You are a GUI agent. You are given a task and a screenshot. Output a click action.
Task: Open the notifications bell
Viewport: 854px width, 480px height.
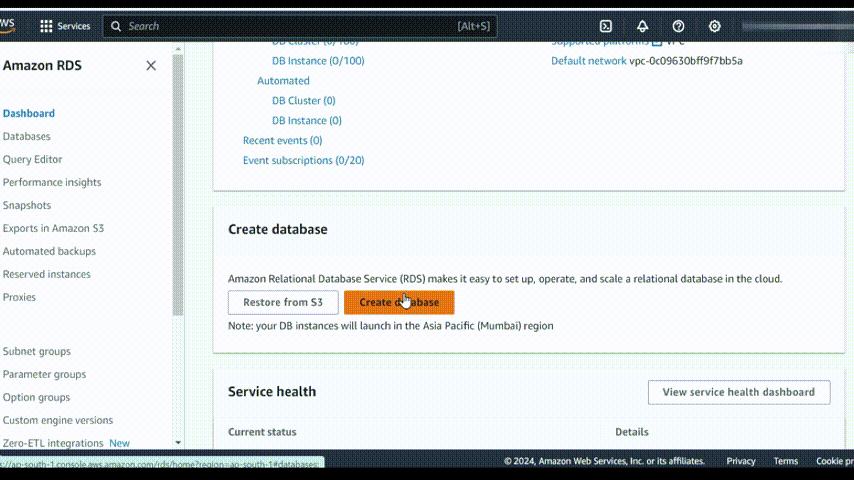coord(642,26)
